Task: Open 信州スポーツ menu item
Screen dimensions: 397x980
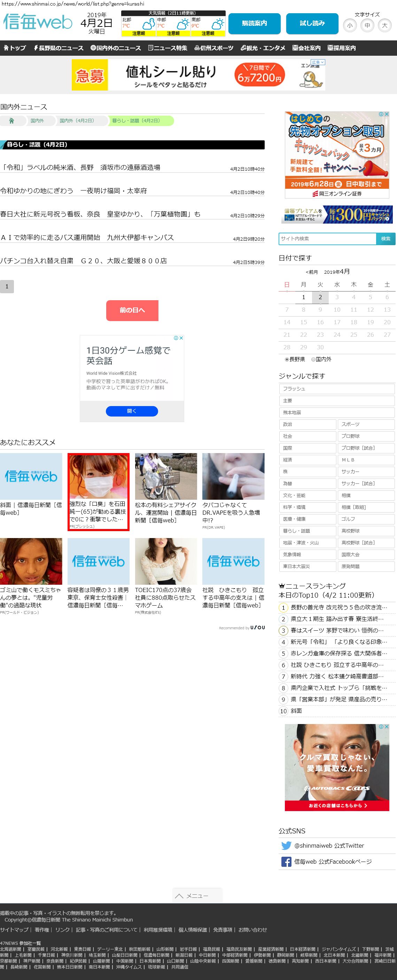Action: point(214,48)
